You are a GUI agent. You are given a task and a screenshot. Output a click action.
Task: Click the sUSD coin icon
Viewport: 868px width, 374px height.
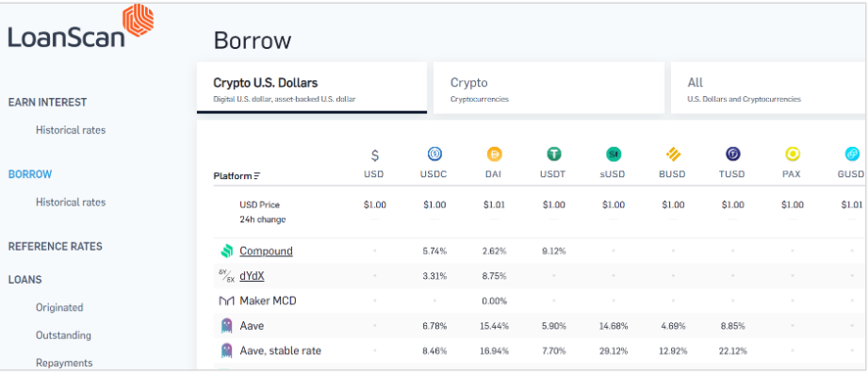(614, 154)
